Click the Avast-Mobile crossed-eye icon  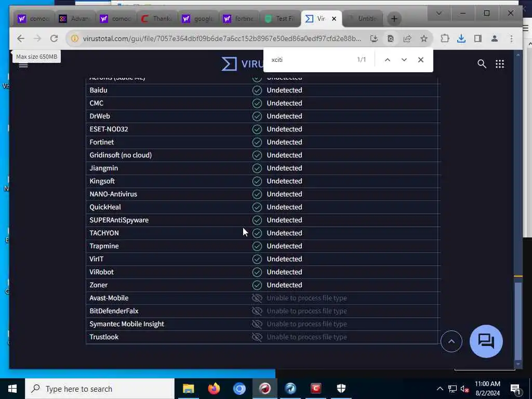point(257,298)
